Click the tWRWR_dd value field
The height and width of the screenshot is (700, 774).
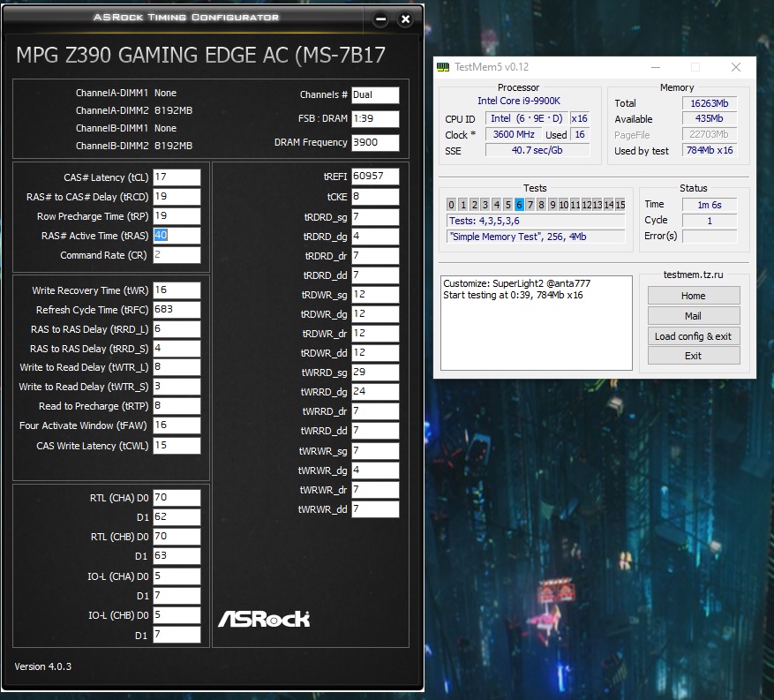tap(375, 509)
